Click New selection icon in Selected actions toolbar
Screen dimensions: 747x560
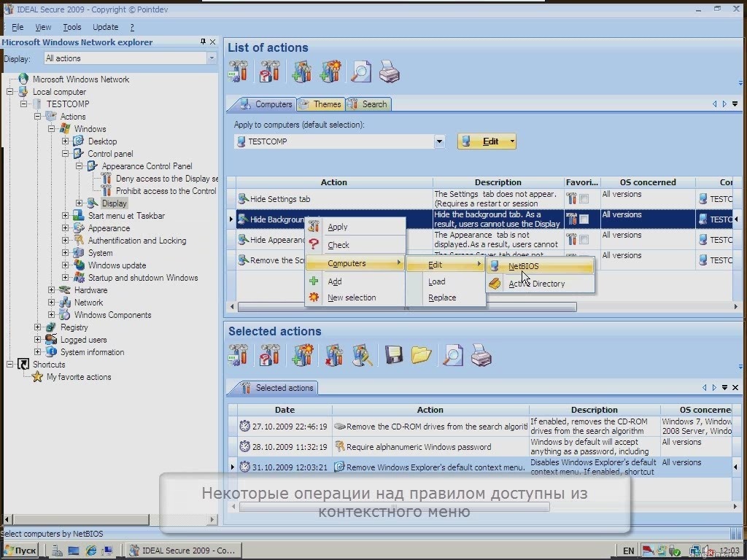(x=303, y=355)
